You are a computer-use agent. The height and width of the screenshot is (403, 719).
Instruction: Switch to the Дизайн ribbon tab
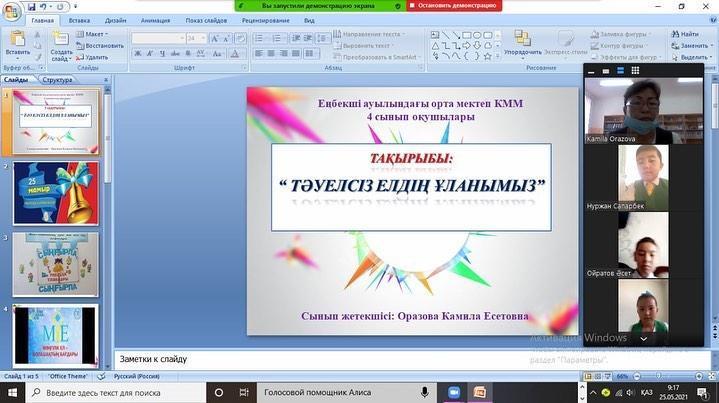coord(116,19)
